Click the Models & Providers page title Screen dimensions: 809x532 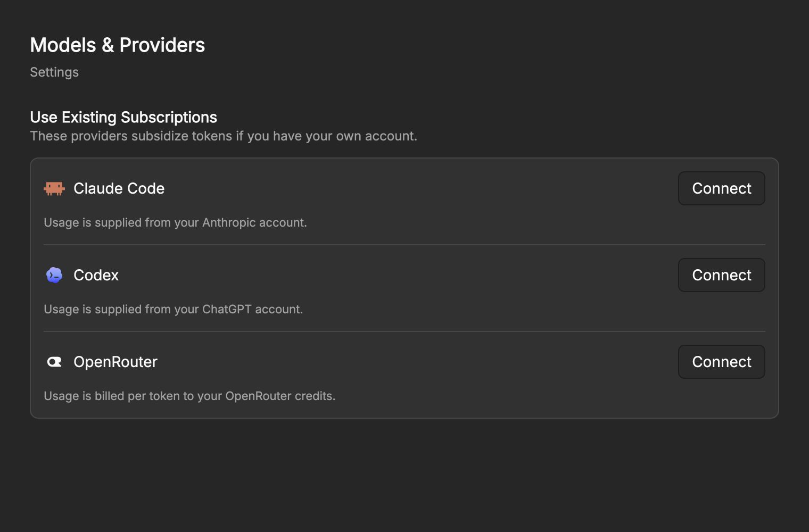point(117,45)
